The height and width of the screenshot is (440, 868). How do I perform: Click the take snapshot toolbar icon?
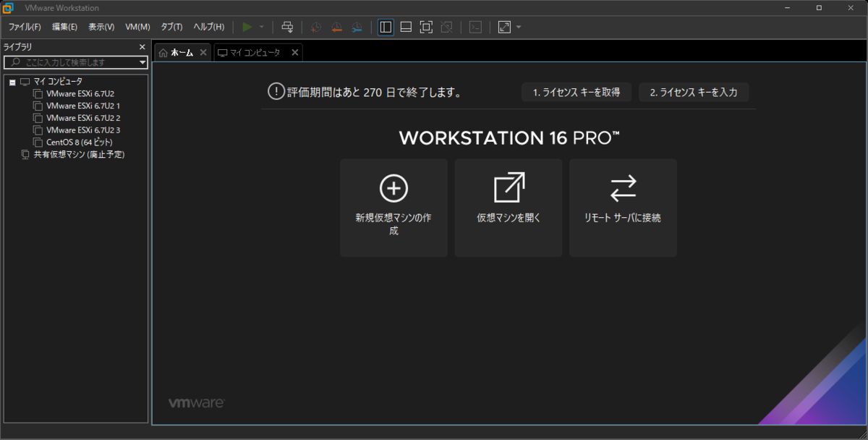click(x=316, y=27)
